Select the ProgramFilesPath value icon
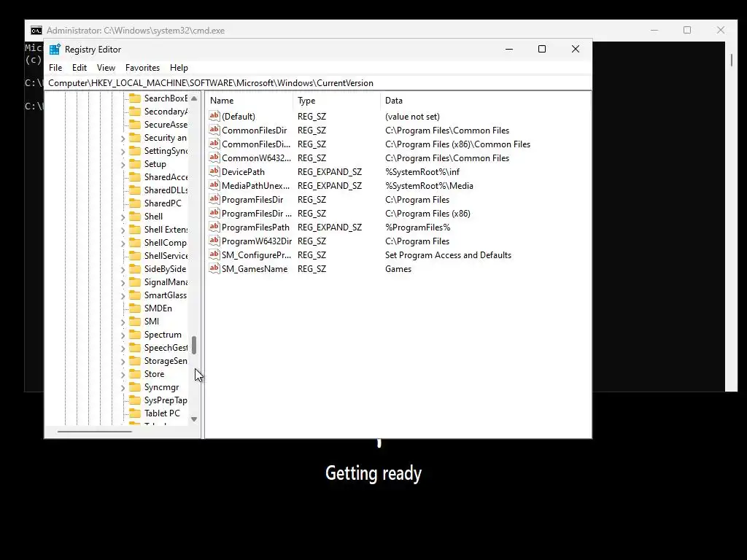The image size is (747, 560). pos(214,227)
